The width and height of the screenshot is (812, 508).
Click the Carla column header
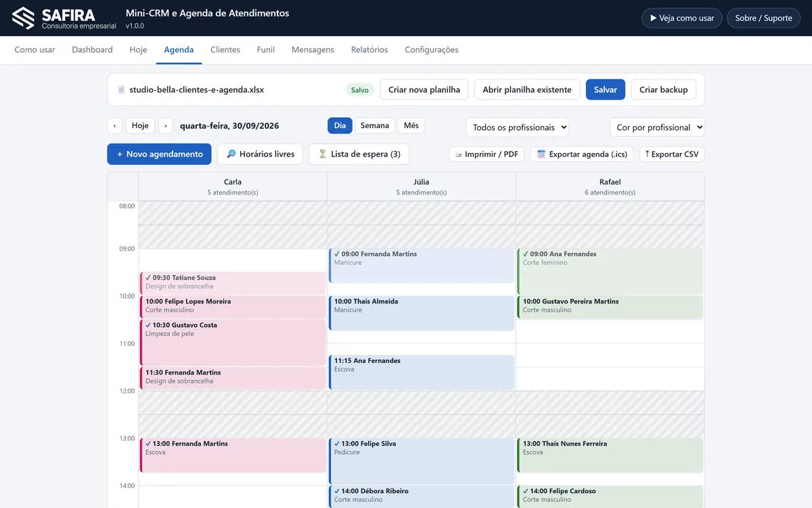tap(233, 187)
